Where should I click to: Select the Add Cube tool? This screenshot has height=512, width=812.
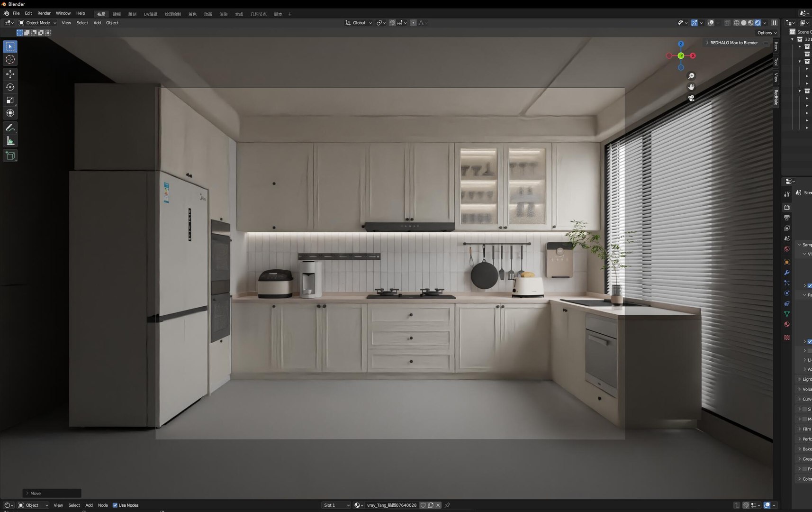pos(10,155)
